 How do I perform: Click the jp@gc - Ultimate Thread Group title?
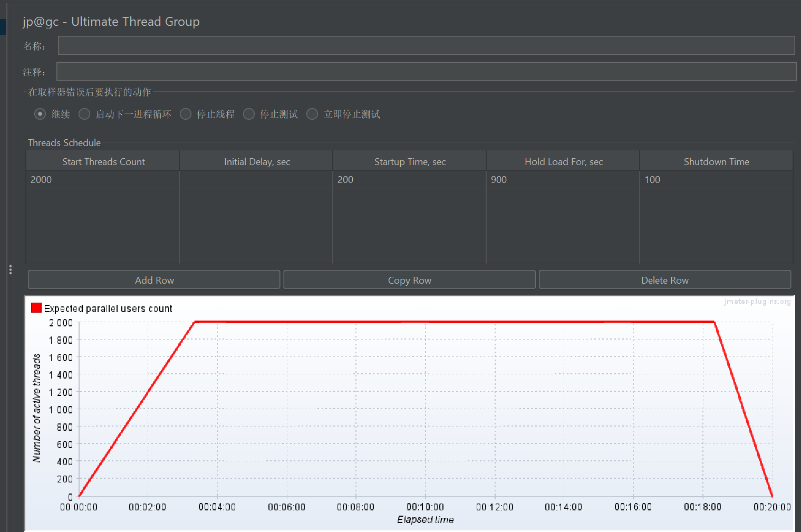click(x=111, y=22)
